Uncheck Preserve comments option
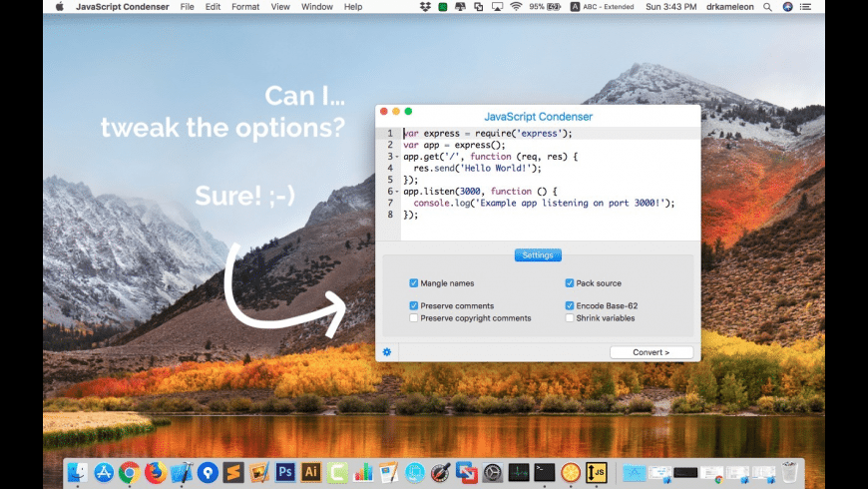This screenshot has width=868, height=489. pos(413,305)
